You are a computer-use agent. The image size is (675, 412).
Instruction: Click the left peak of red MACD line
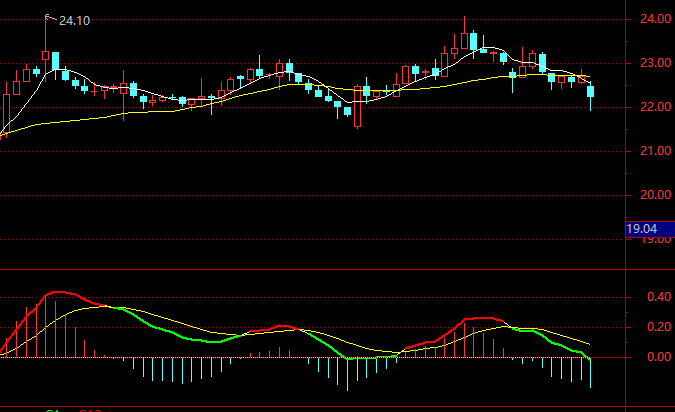58,292
